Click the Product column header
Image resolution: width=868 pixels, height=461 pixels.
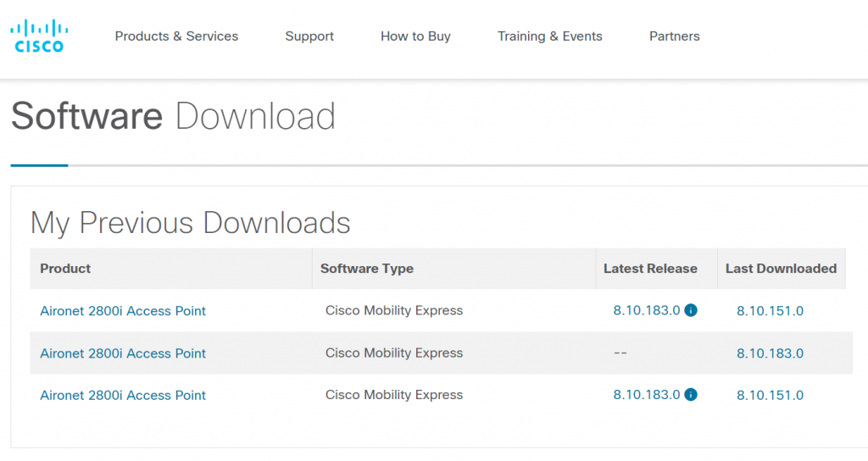[x=65, y=269]
